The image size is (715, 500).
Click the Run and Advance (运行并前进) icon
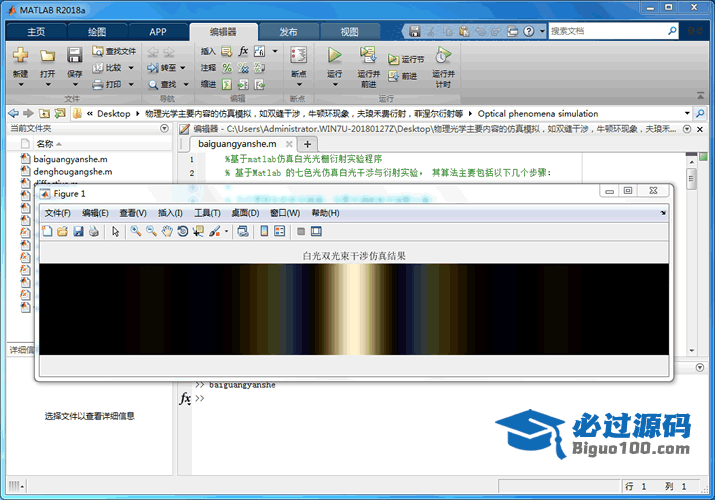[368, 55]
